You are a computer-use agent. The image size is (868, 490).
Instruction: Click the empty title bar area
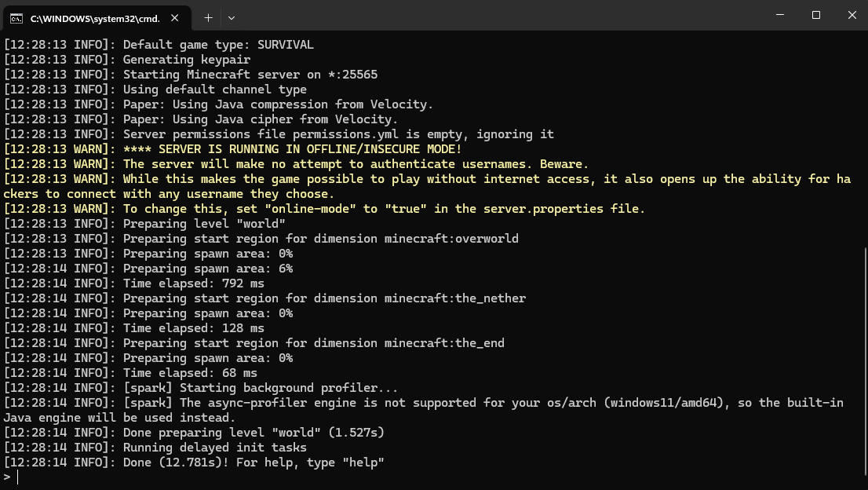498,16
